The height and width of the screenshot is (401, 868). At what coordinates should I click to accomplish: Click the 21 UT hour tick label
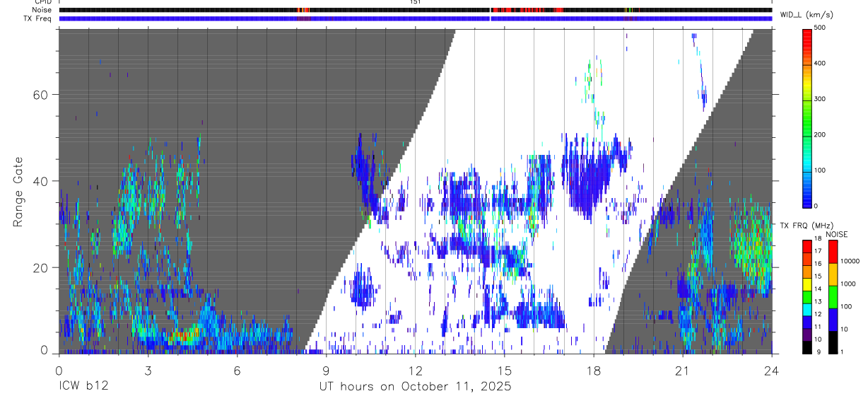pyautogui.click(x=682, y=370)
